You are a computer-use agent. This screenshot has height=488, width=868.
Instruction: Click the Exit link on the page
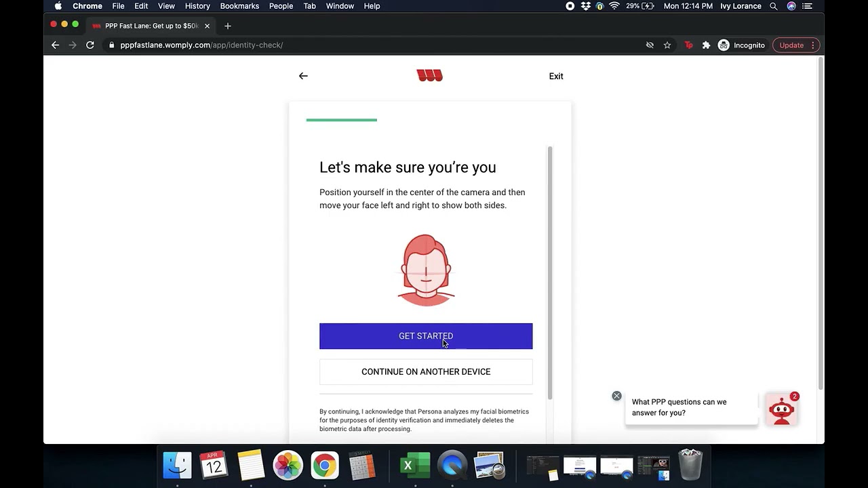pos(556,76)
